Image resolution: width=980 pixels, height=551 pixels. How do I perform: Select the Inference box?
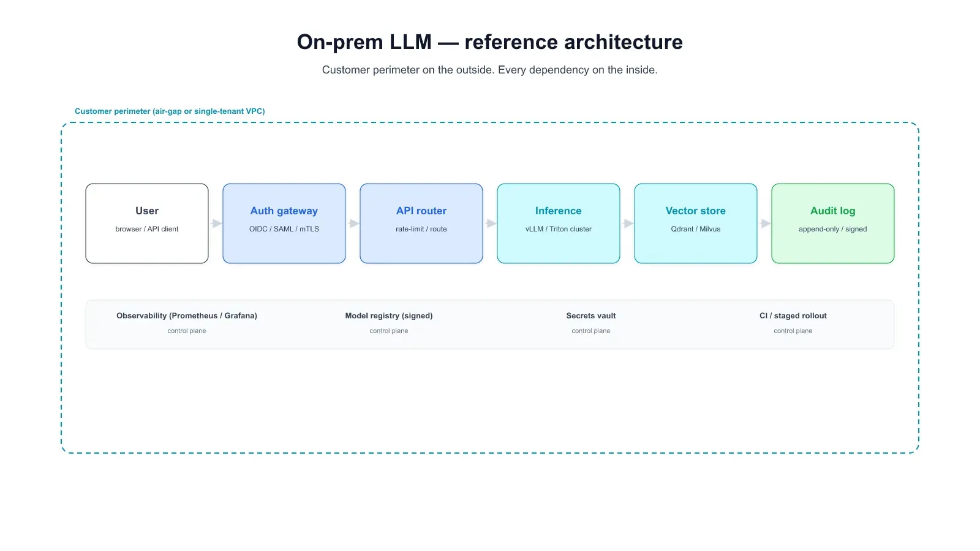pos(559,223)
